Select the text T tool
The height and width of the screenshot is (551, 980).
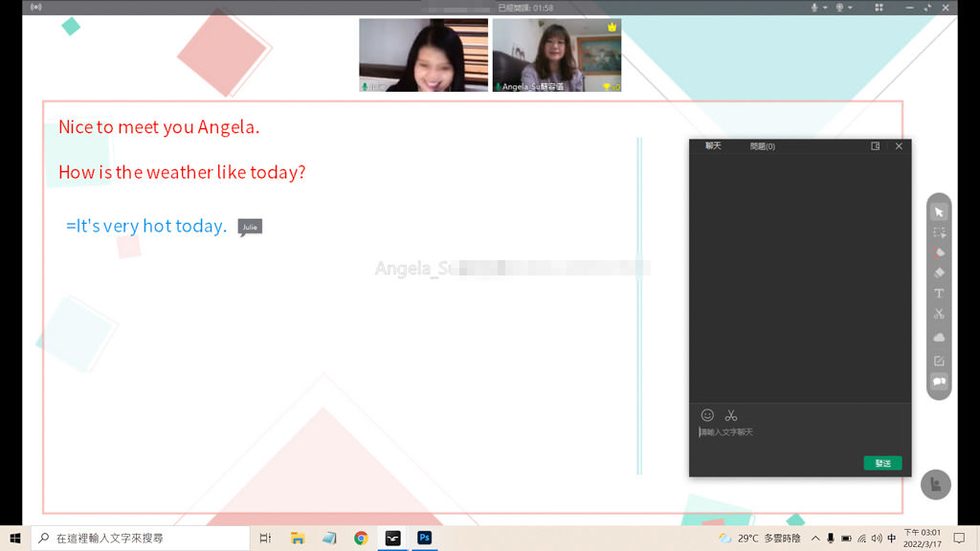coord(939,294)
